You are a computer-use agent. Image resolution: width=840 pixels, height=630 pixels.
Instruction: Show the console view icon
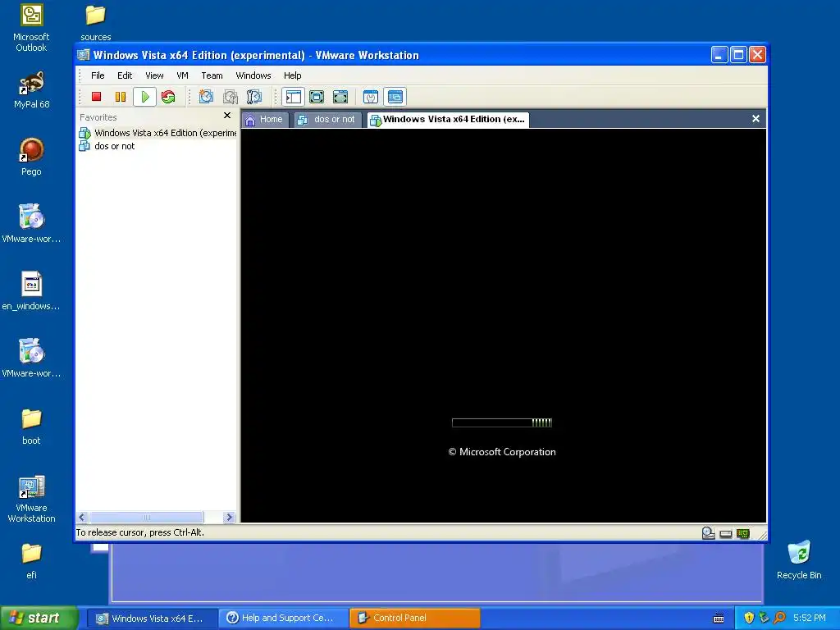click(x=395, y=97)
